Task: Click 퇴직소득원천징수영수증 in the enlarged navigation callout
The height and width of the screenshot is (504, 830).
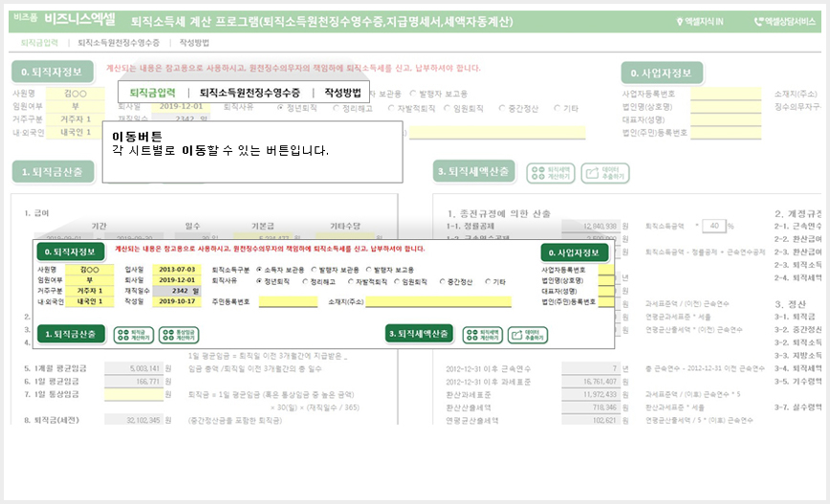Action: 250,93
